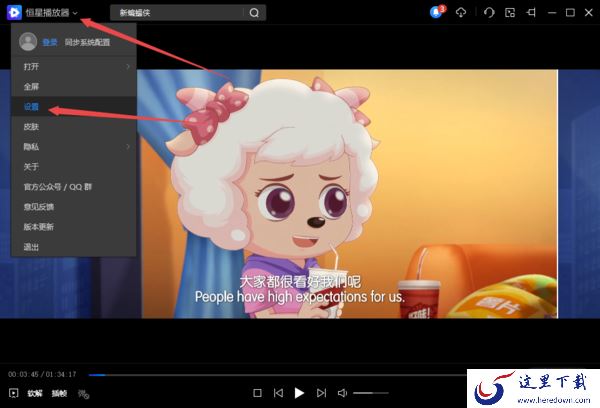Screen dimensions: 600x408
Task: Open the 恒星播放器 title dropdown arrow
Action: [x=75, y=13]
